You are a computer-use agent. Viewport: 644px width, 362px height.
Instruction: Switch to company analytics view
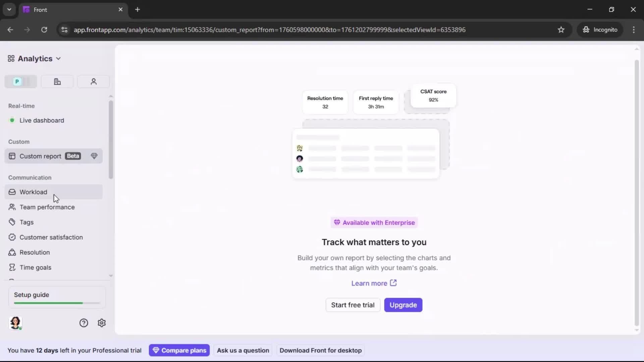point(57,81)
